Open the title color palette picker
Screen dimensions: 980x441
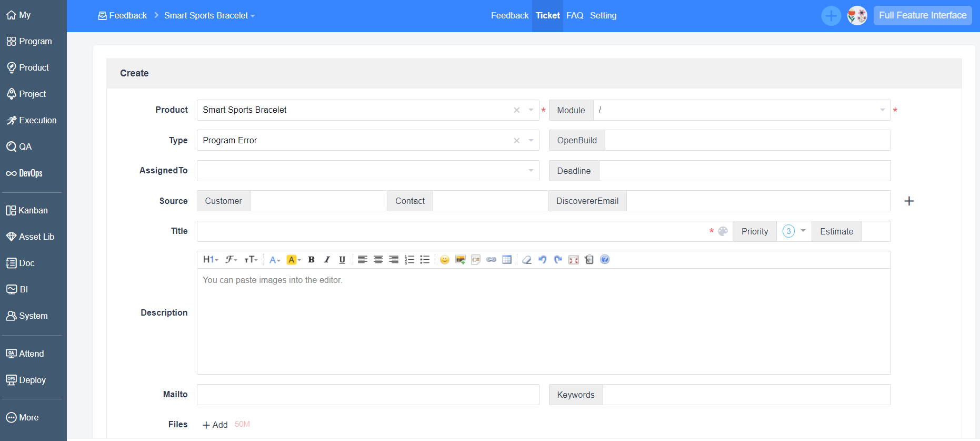pos(723,231)
